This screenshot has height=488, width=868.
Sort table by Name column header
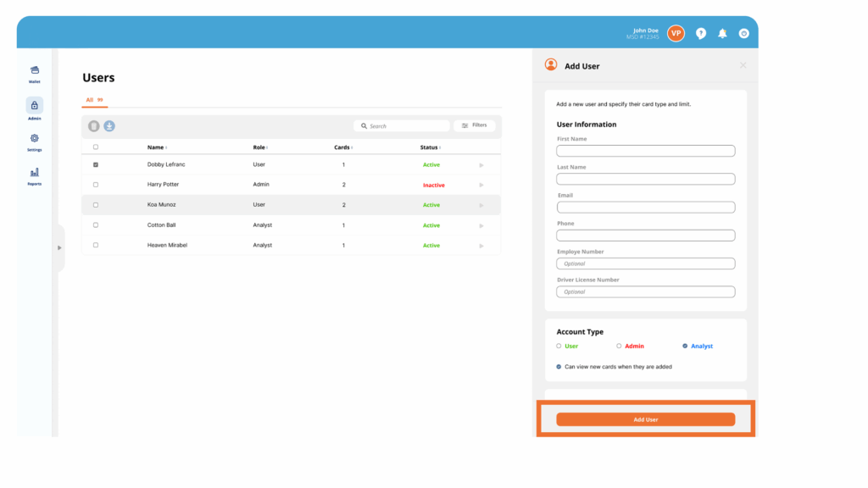[x=156, y=147]
